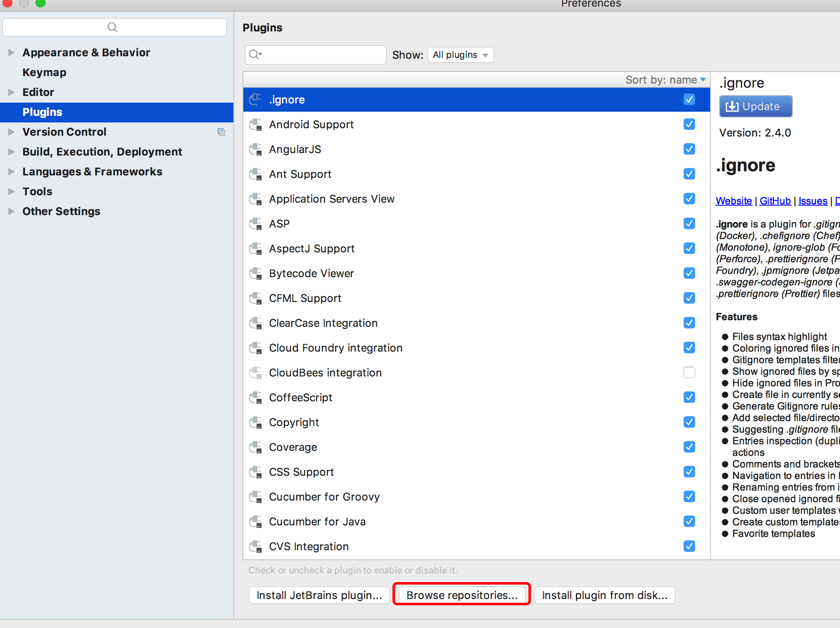
Task: Click the Browse repositories button
Action: click(x=462, y=595)
